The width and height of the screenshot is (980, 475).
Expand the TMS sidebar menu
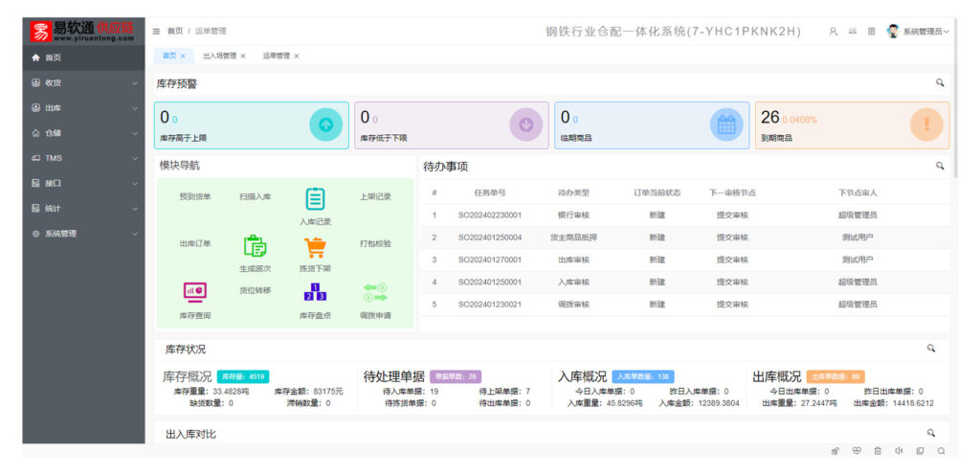click(84, 158)
